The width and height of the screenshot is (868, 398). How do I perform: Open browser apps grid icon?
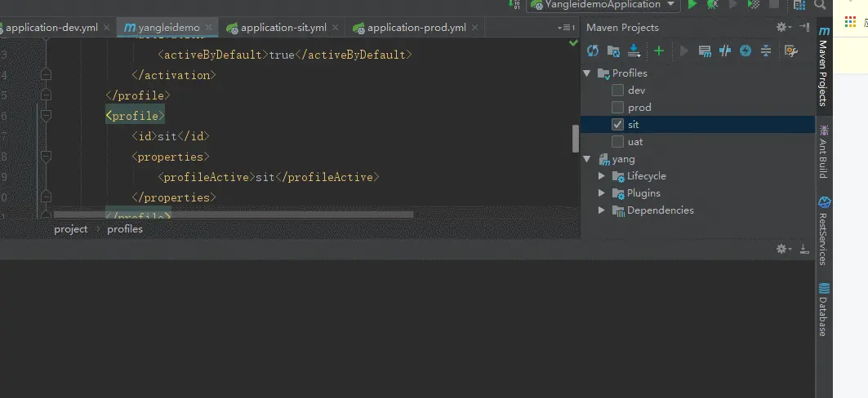click(850, 21)
